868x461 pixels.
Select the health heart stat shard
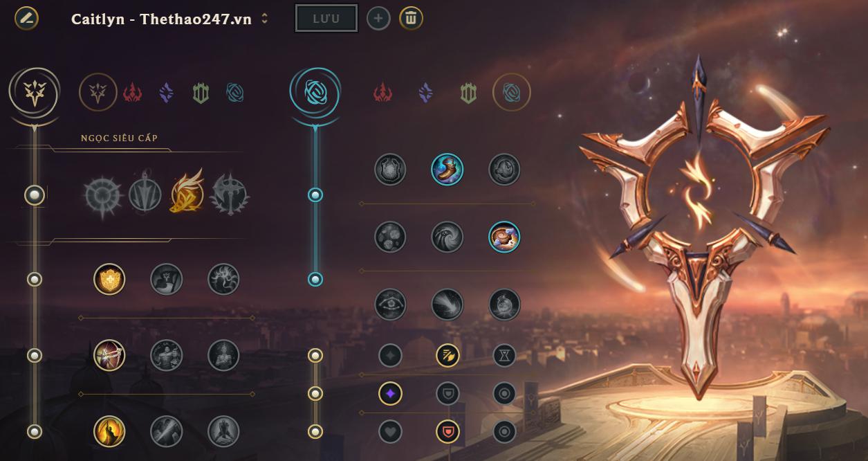tap(390, 432)
